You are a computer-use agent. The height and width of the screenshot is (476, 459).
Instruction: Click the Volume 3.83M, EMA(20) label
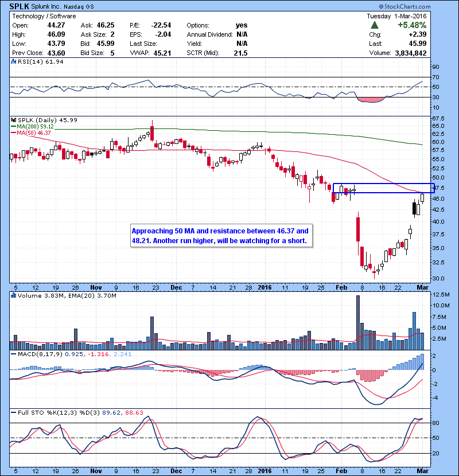click(67, 296)
